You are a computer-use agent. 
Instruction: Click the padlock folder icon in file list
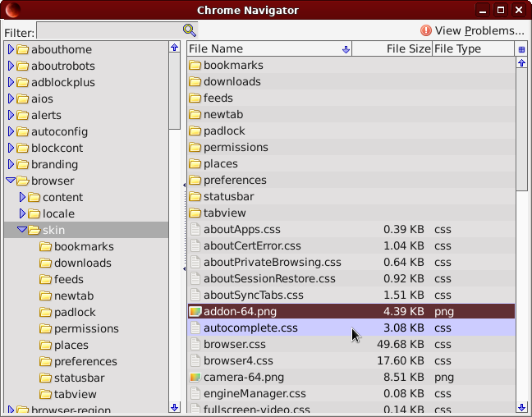[195, 131]
